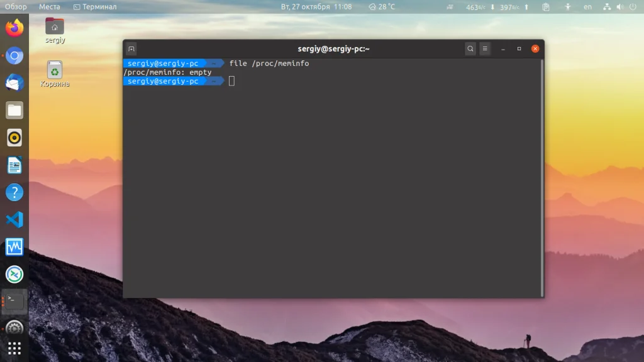Open the power status menu

[633, 7]
